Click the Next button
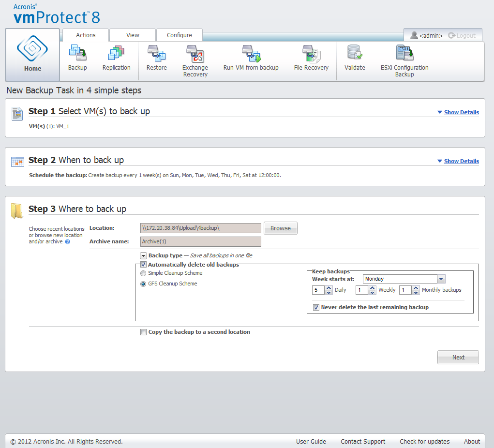The height and width of the screenshot is (448, 494). [x=458, y=357]
